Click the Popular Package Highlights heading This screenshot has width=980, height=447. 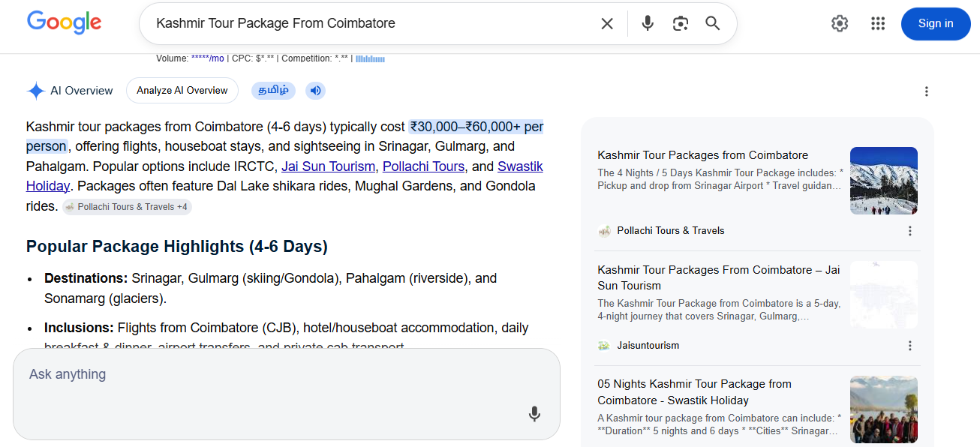[x=177, y=247]
